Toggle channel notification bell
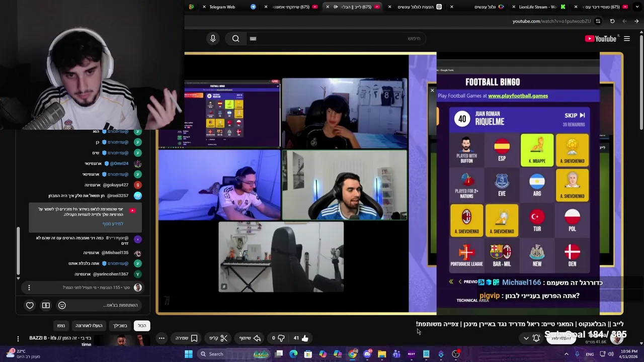The height and width of the screenshot is (362, 644). pos(536,338)
